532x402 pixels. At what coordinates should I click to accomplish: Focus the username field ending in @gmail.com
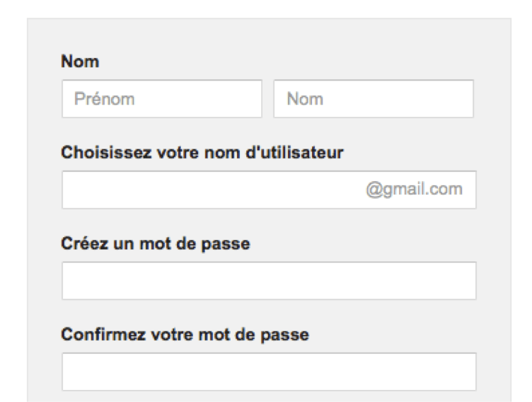[212, 190]
